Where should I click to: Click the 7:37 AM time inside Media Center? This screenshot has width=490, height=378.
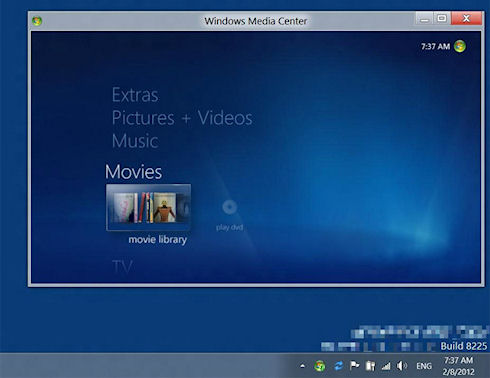point(435,46)
